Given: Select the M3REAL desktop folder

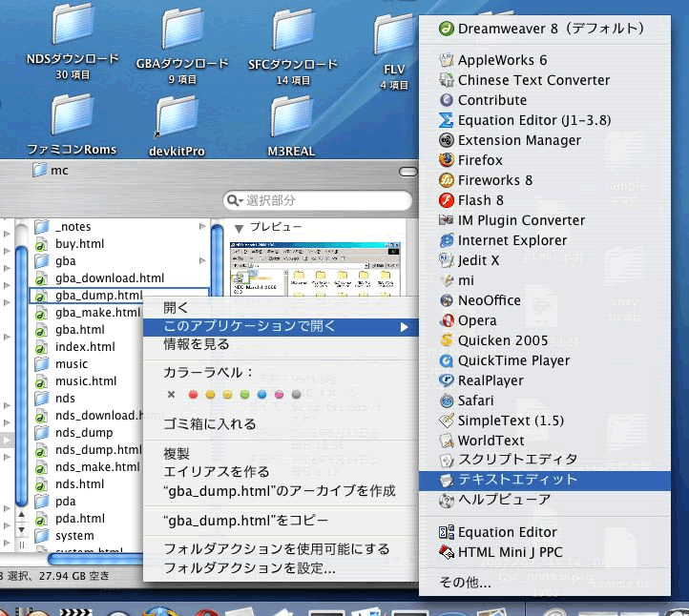Looking at the screenshot, I should (291, 128).
